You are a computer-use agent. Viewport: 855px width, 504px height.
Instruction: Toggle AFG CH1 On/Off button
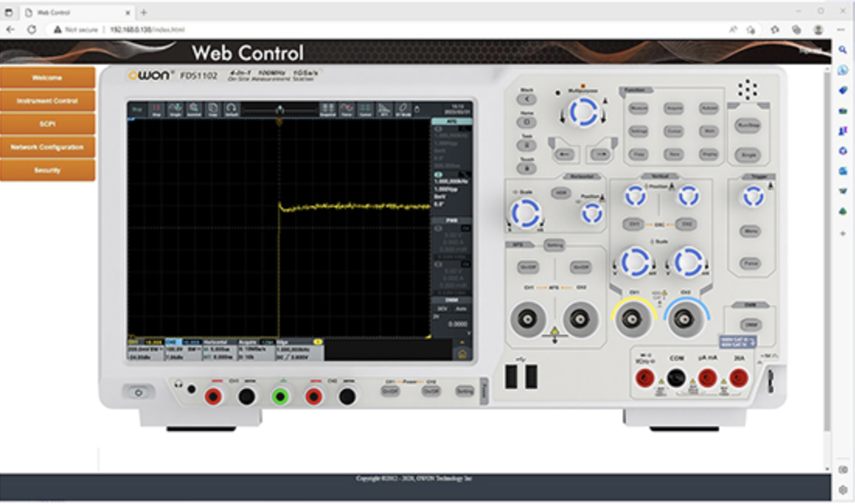(x=528, y=266)
